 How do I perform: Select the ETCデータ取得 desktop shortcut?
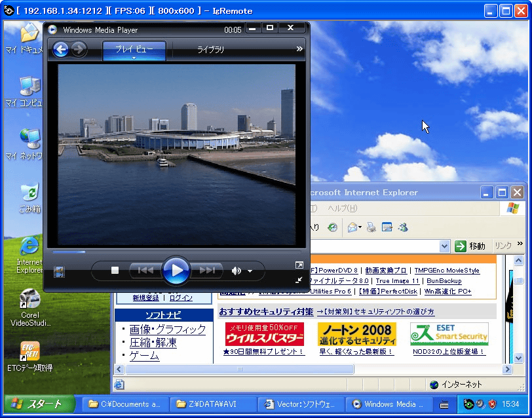pyautogui.click(x=30, y=356)
